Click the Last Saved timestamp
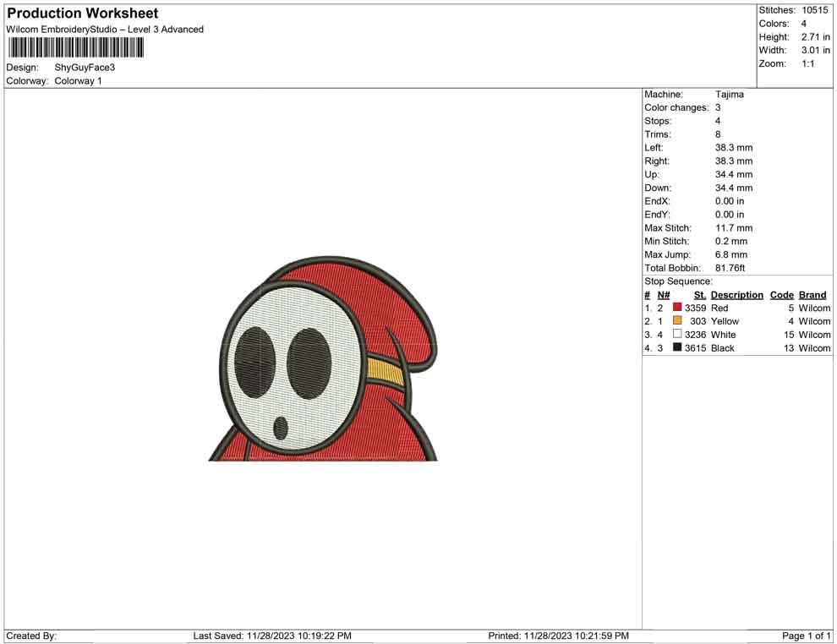Viewport: 837px width, 644px height. [272, 636]
